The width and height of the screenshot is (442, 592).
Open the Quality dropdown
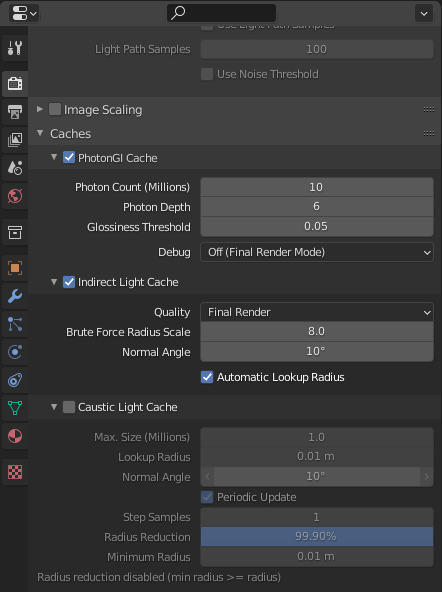pyautogui.click(x=317, y=312)
